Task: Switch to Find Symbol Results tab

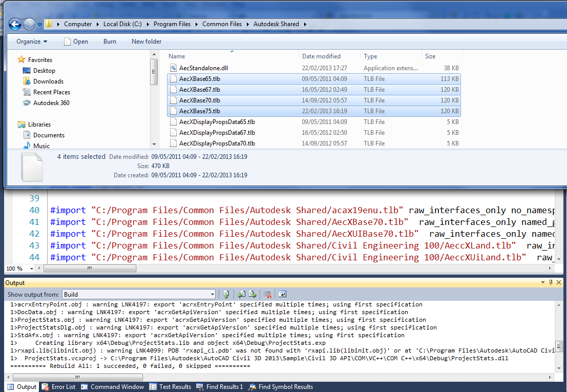Action: (x=281, y=387)
